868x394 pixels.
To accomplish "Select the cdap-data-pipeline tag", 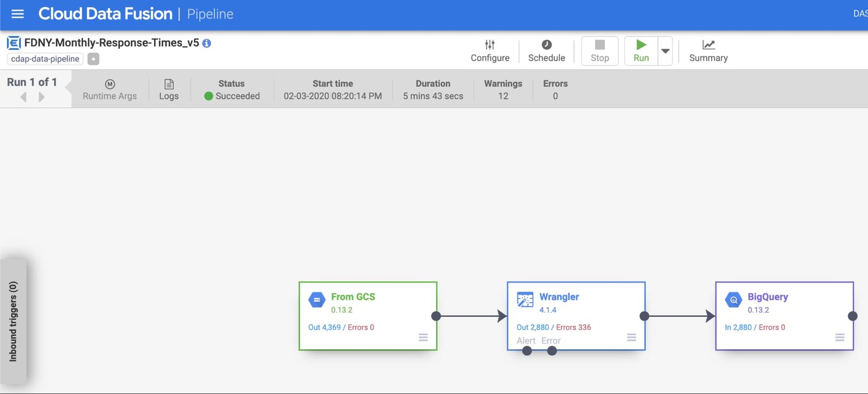I will pos(45,59).
